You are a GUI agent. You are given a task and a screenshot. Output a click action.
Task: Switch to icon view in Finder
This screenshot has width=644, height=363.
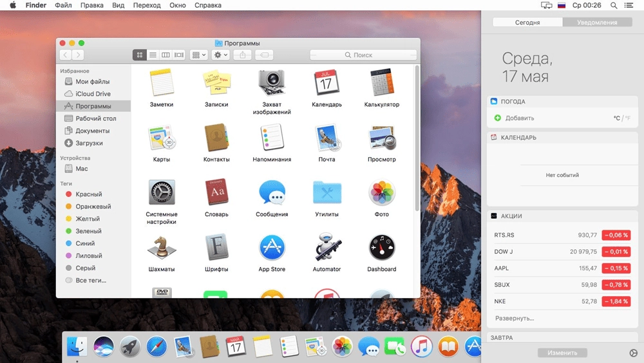point(140,55)
